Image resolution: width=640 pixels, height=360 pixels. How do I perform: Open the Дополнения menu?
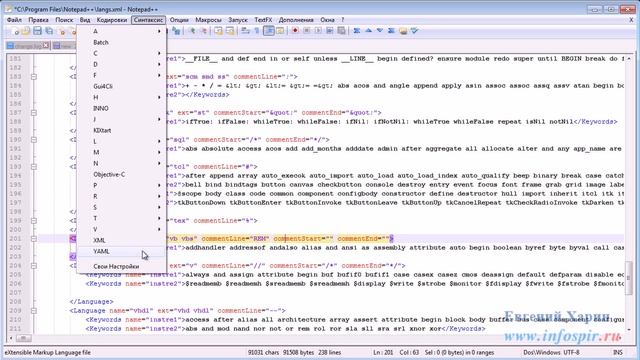(296, 20)
